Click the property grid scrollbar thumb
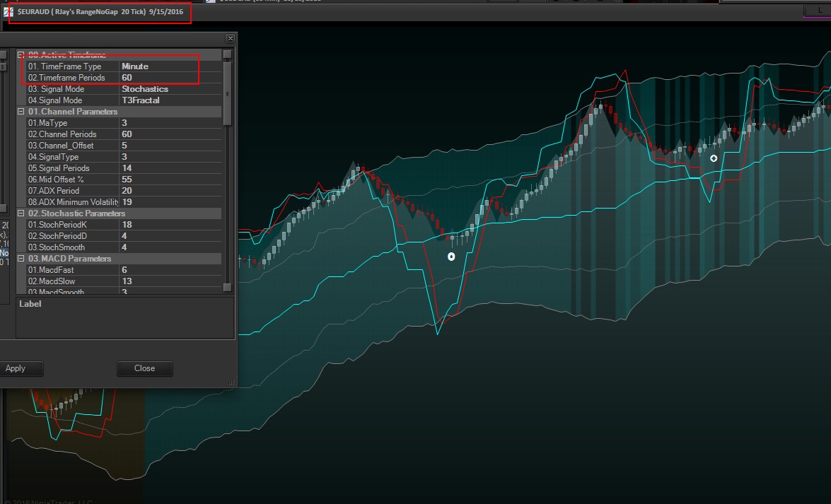831x504 pixels. tap(227, 93)
